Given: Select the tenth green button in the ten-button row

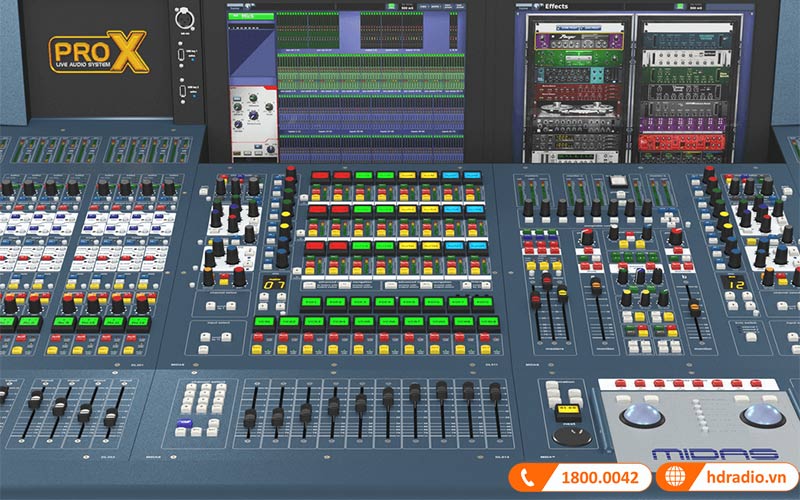Looking at the screenshot, I should (489, 321).
